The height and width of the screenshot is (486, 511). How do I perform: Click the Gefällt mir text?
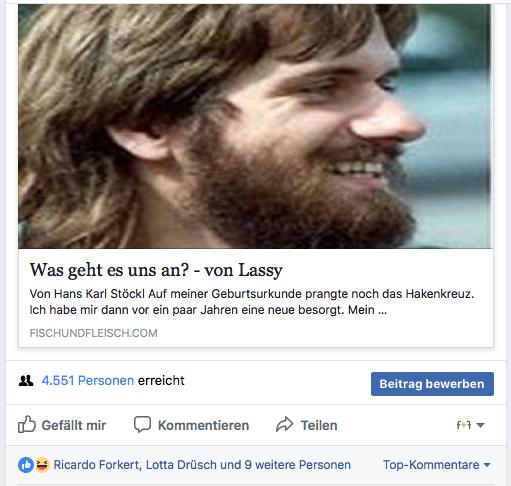click(74, 425)
